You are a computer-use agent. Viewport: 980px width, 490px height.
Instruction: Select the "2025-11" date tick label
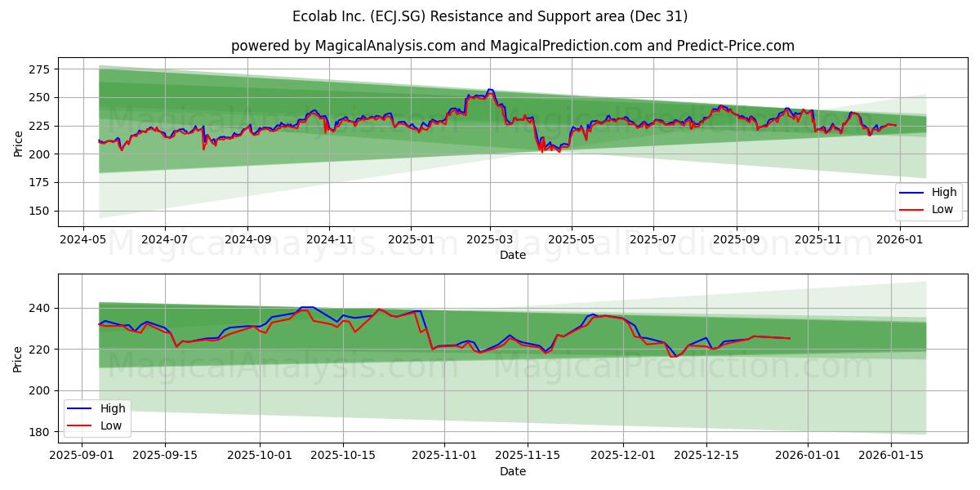[x=818, y=240]
